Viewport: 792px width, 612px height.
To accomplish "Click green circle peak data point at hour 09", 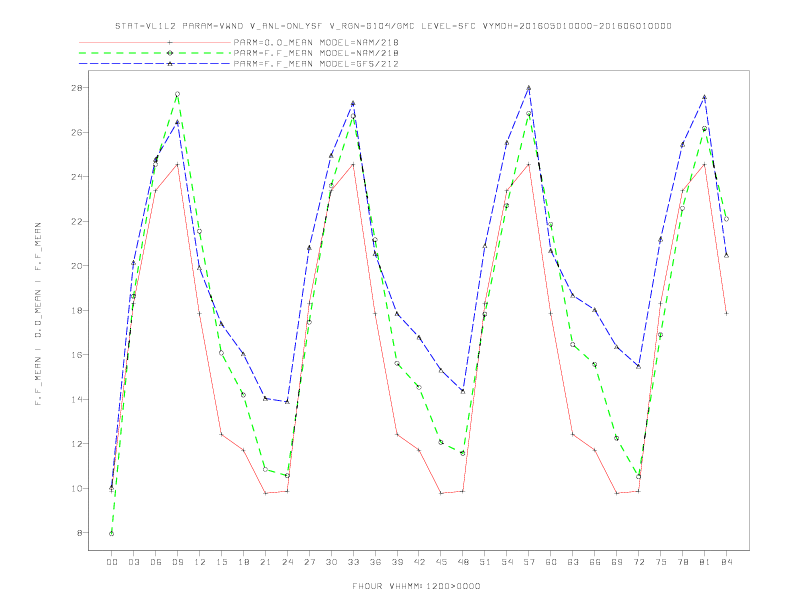I will (177, 94).
